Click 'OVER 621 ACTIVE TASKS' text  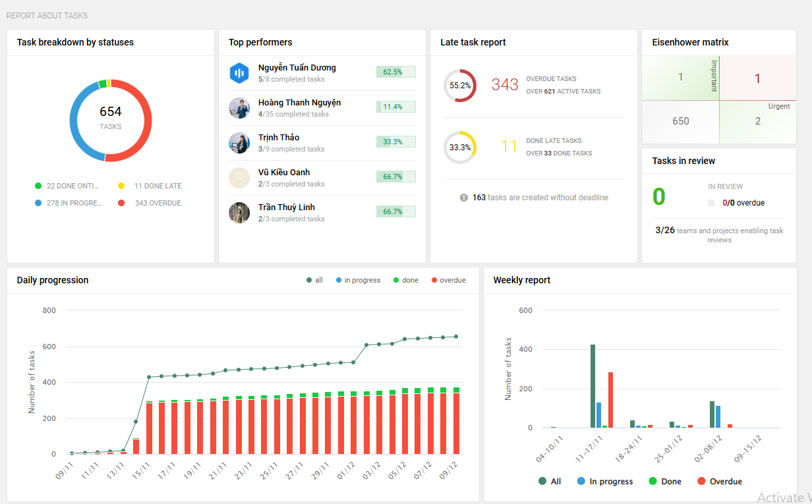point(564,92)
